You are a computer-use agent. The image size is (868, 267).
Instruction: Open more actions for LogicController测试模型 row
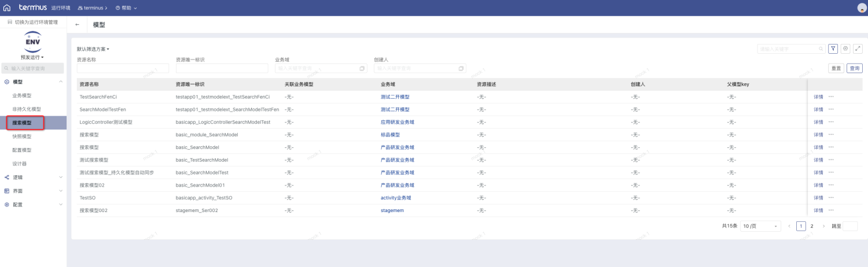[831, 122]
